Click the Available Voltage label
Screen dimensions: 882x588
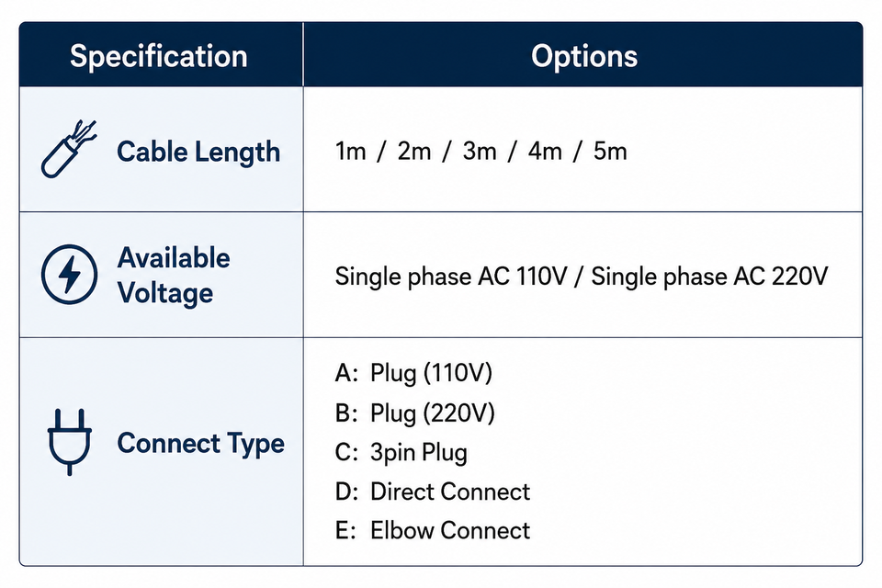[x=174, y=276]
